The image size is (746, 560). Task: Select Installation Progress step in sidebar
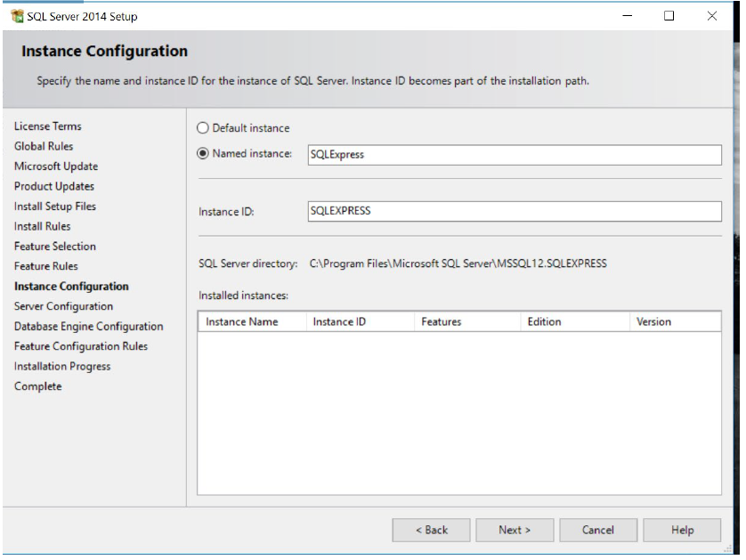62,366
